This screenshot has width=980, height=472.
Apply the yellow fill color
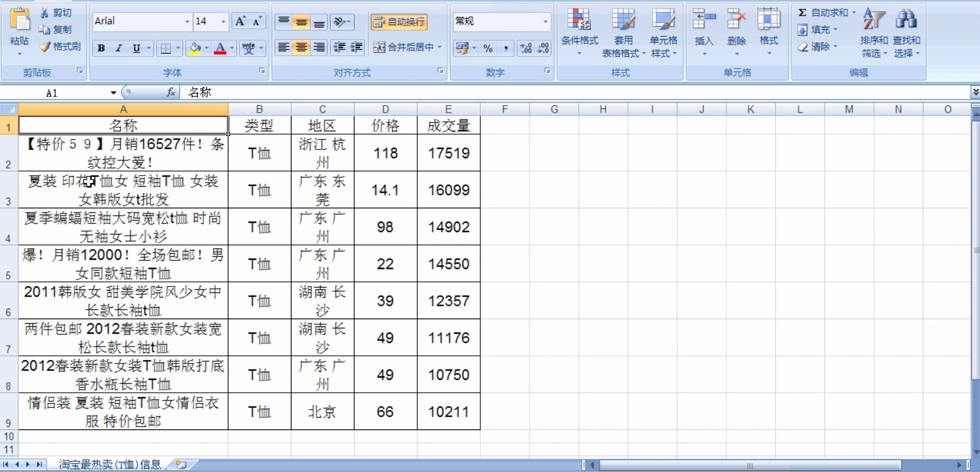click(x=195, y=48)
